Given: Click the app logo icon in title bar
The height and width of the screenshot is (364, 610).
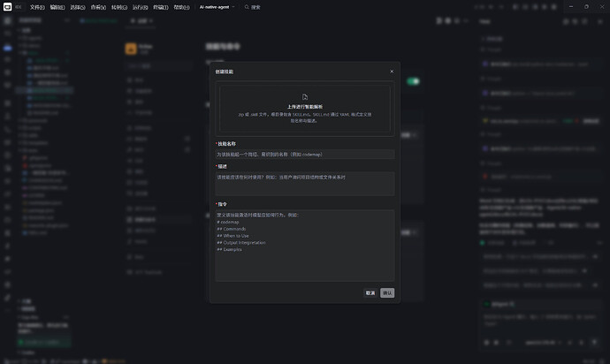Looking at the screenshot, I should click(7, 6).
